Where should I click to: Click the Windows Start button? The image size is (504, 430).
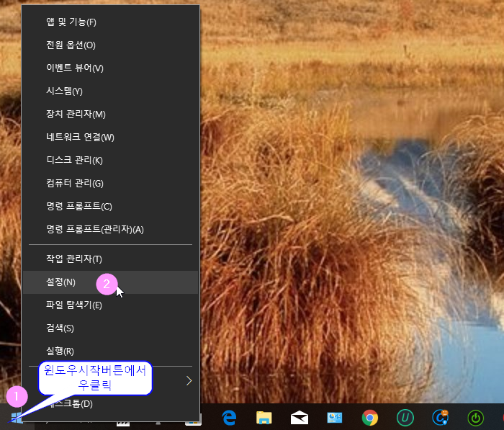[16, 418]
